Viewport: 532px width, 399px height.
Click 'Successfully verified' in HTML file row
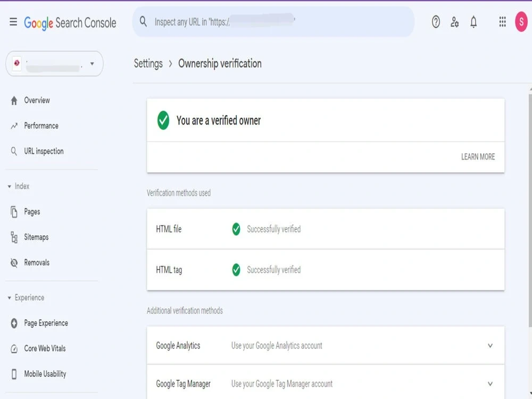274,229
